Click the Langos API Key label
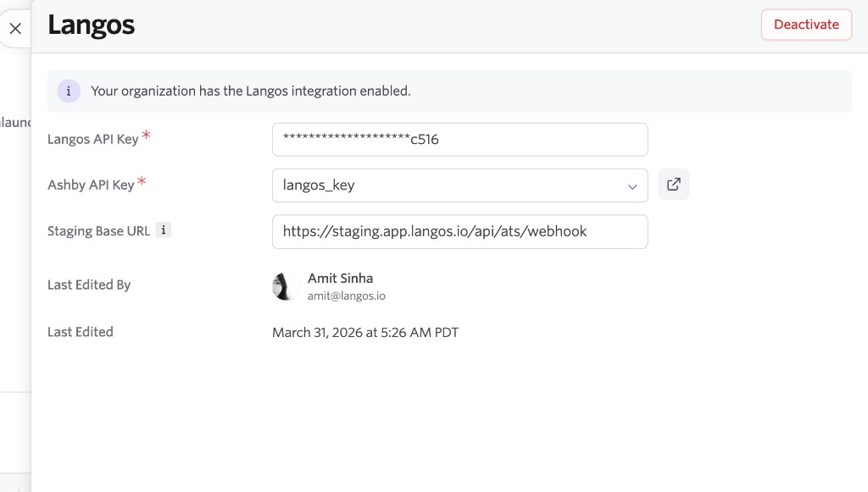 tap(92, 140)
